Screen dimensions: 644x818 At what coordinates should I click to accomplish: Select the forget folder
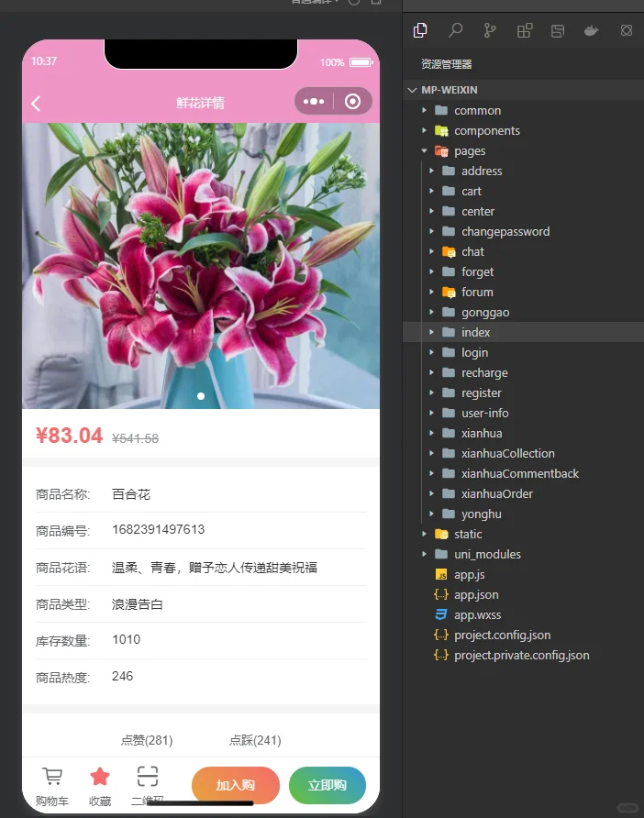(x=477, y=272)
